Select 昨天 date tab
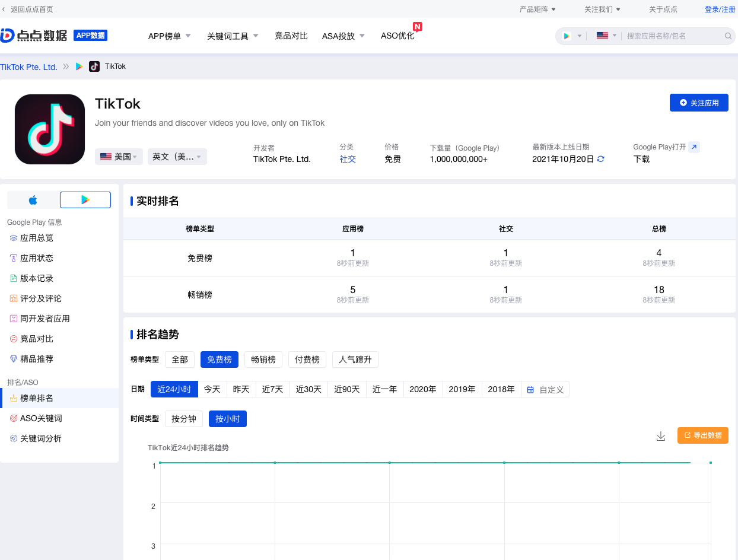 241,389
